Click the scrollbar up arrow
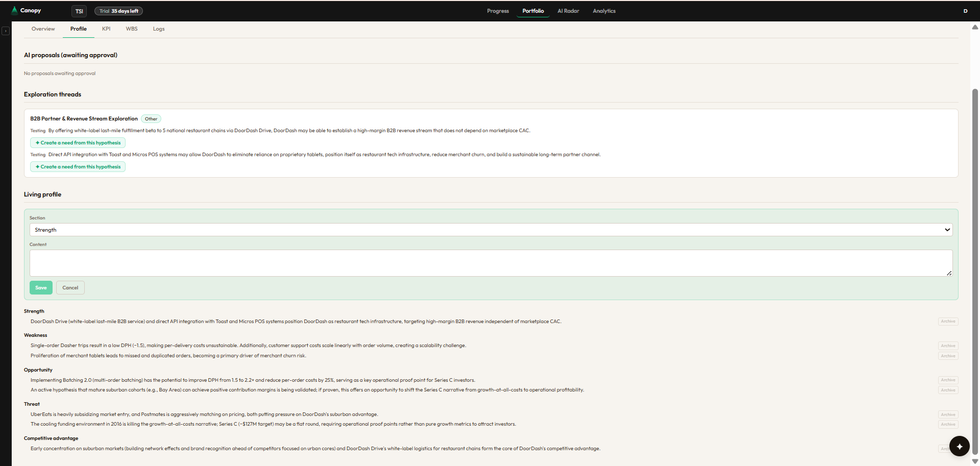The width and height of the screenshot is (980, 466). [975, 27]
